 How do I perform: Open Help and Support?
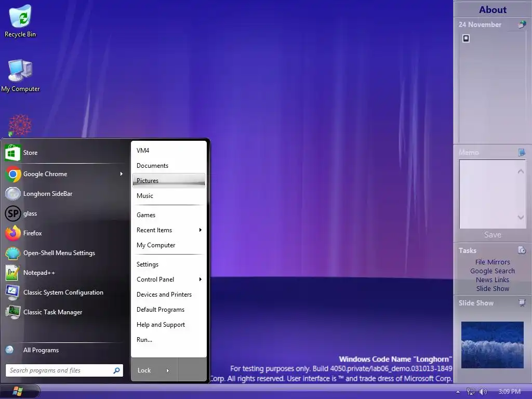pyautogui.click(x=169, y=325)
